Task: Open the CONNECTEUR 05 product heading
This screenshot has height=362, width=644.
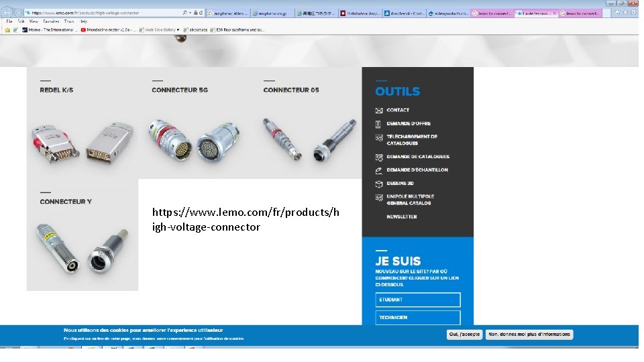Action: [290, 90]
